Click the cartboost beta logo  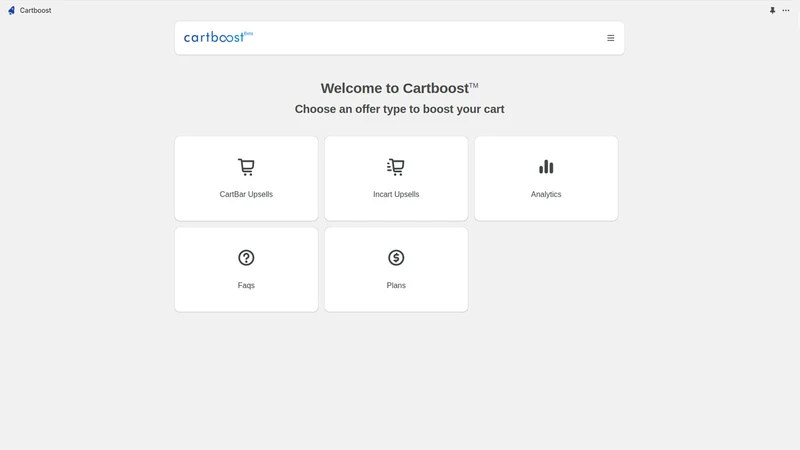click(218, 37)
